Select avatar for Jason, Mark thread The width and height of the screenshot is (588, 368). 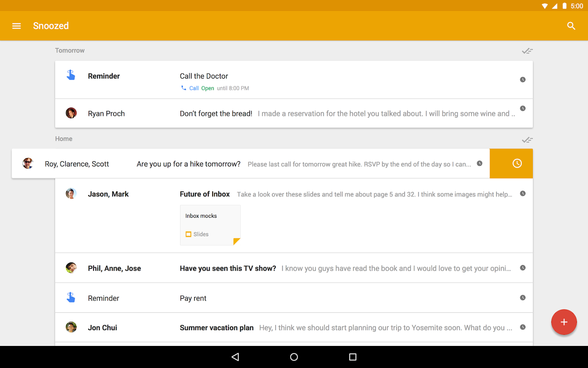tap(71, 193)
